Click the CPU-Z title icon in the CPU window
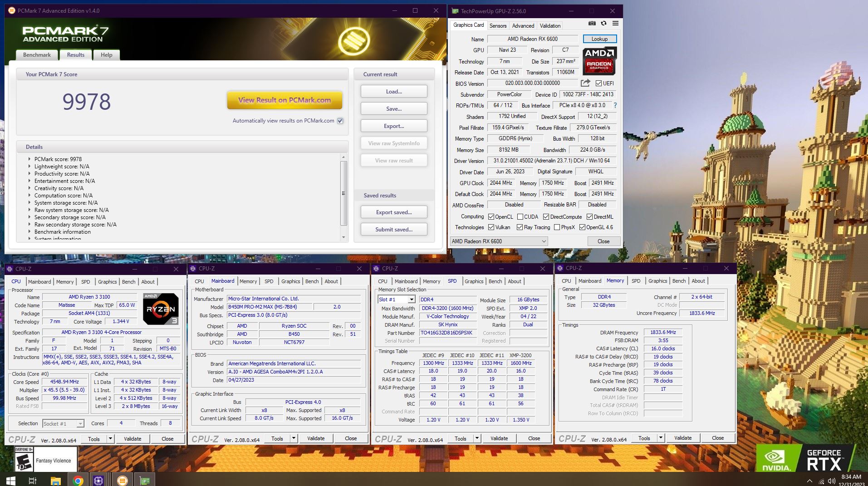 (x=10, y=269)
